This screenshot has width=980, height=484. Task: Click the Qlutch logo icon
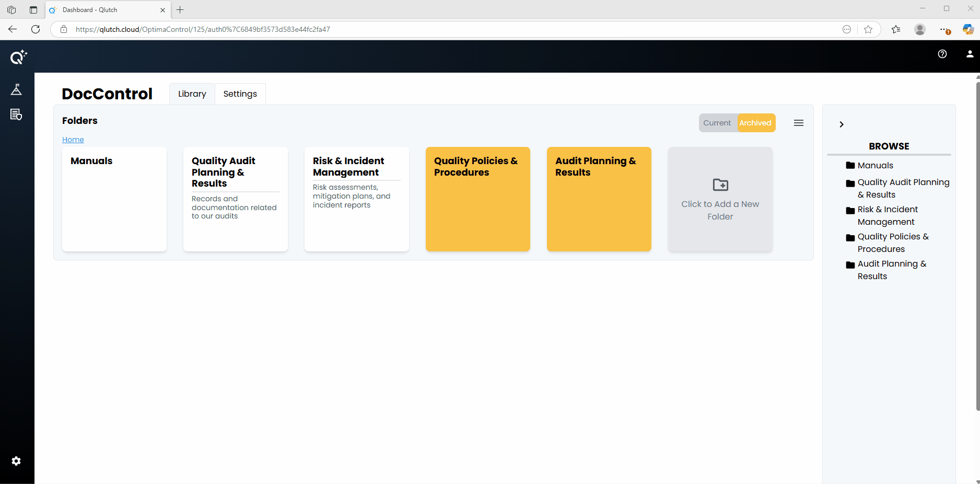click(x=18, y=57)
